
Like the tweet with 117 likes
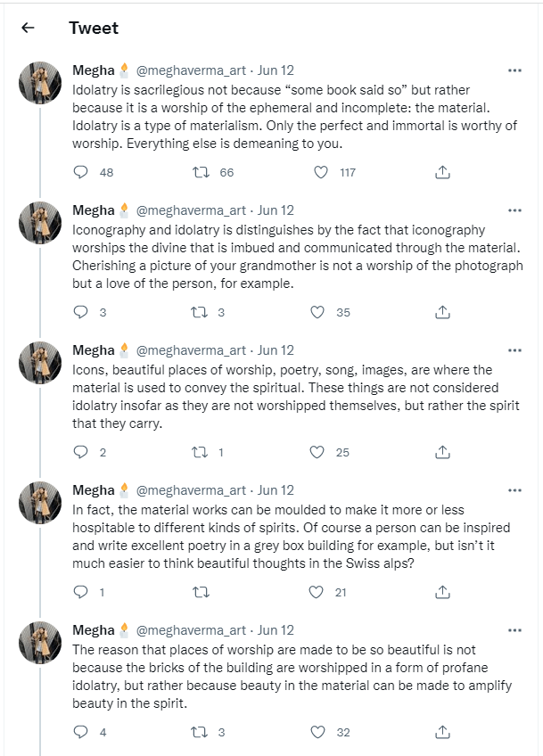click(317, 172)
